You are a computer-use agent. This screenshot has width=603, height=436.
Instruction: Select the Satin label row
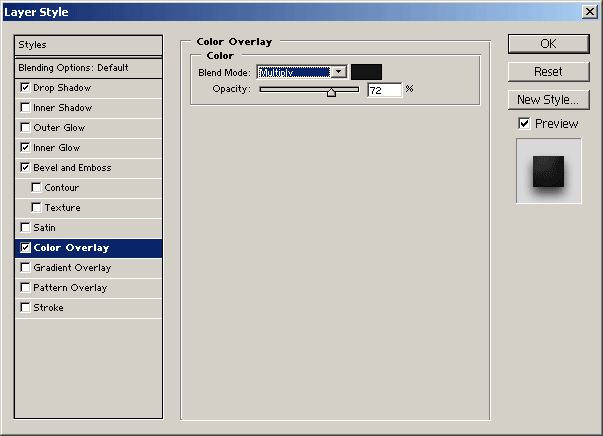pos(88,228)
